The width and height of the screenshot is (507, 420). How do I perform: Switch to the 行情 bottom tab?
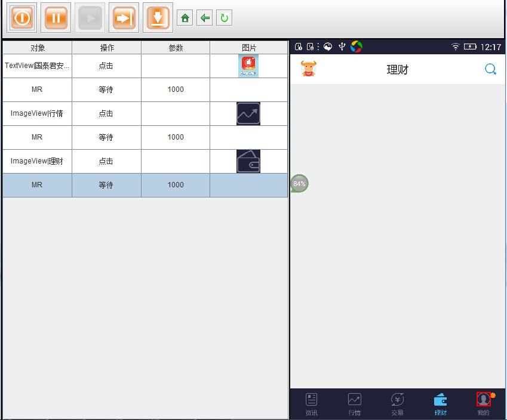pos(354,404)
